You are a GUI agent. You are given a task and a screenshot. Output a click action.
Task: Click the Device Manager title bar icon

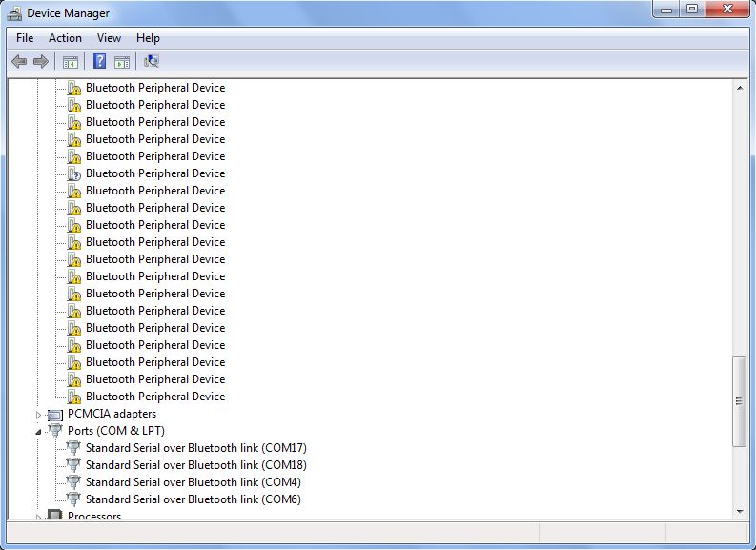[x=14, y=13]
